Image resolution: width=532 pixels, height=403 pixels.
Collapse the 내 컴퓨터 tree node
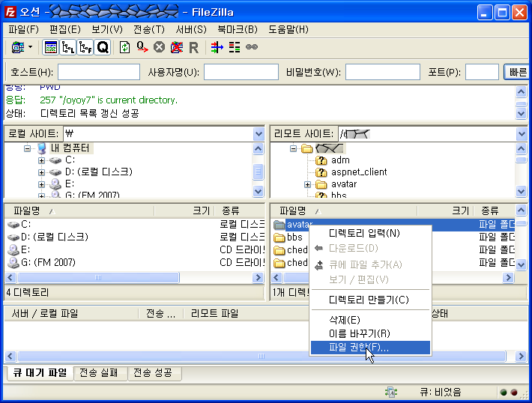[27, 148]
